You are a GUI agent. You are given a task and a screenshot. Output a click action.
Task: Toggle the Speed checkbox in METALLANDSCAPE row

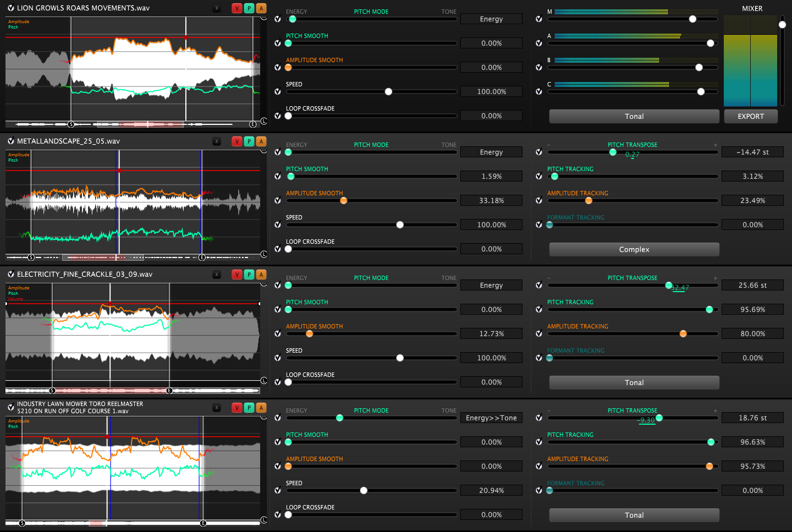coord(278,225)
